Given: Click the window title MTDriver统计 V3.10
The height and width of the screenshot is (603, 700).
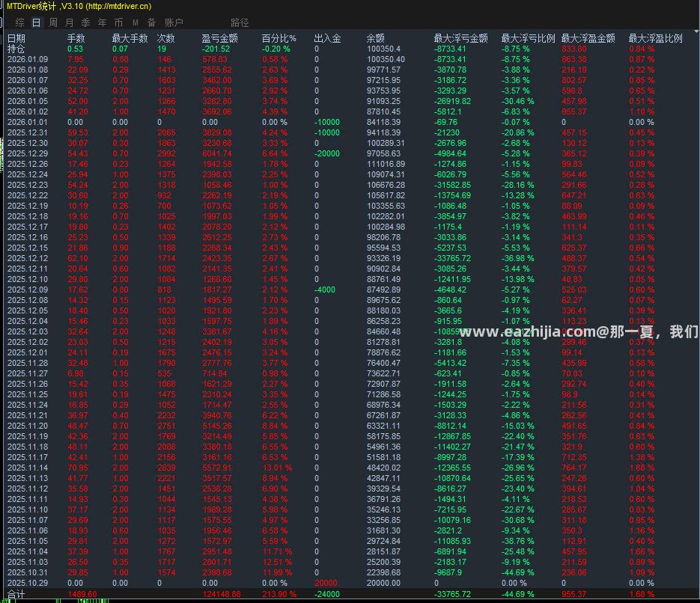Looking at the screenshot, I should (79, 6).
